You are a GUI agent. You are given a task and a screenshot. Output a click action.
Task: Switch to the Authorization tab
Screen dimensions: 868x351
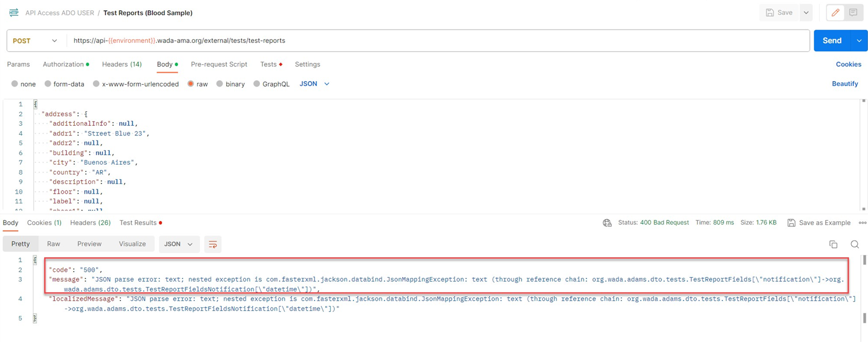(x=65, y=64)
